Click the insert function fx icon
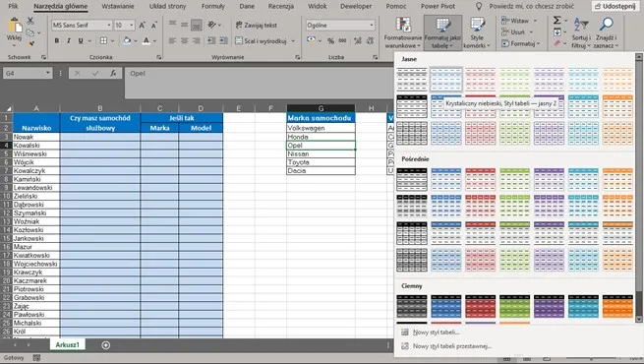644x364 pixels. [x=113, y=73]
